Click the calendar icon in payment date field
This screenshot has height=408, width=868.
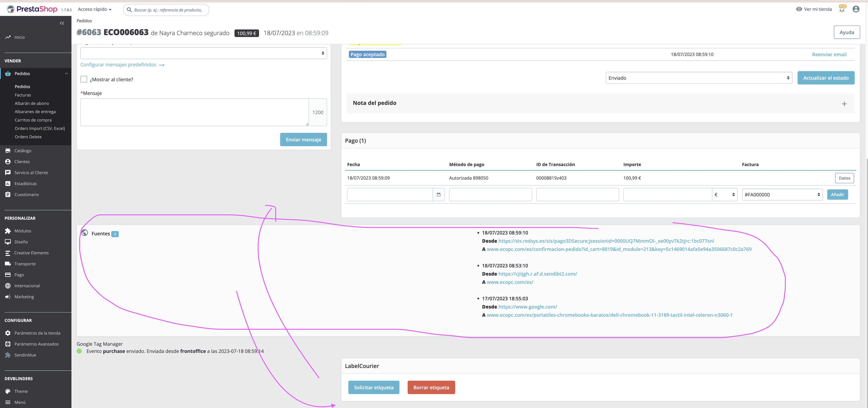pyautogui.click(x=438, y=195)
